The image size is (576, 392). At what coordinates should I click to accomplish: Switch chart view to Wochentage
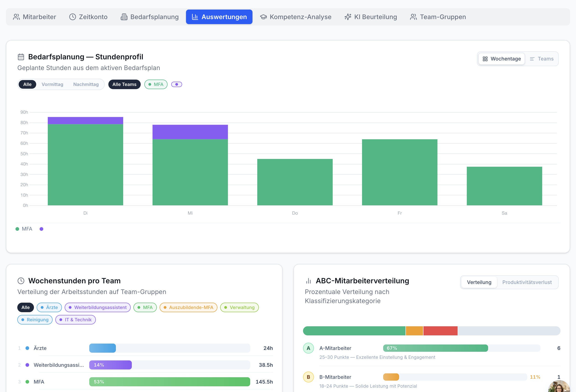502,59
